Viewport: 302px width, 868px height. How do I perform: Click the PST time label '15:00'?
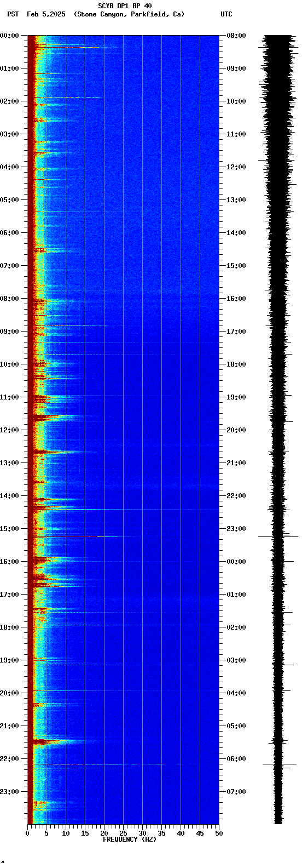(9, 529)
